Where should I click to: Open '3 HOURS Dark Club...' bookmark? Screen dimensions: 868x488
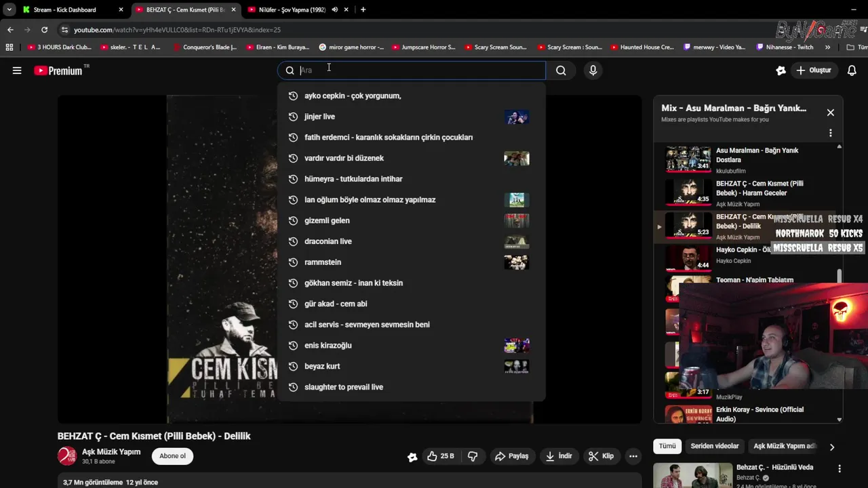pyautogui.click(x=58, y=47)
